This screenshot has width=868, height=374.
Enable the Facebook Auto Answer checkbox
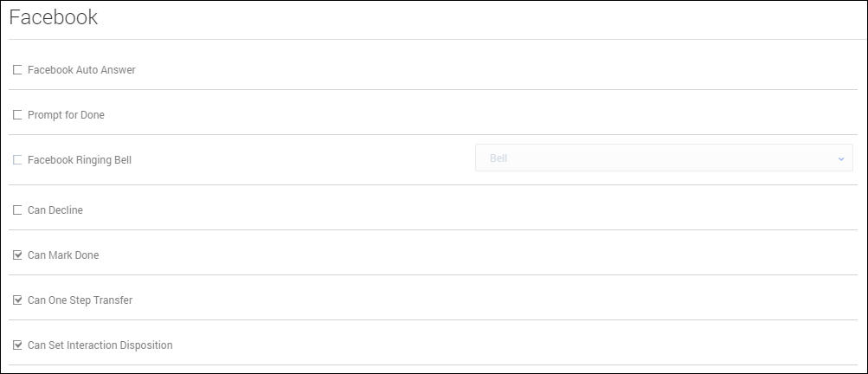pos(17,70)
